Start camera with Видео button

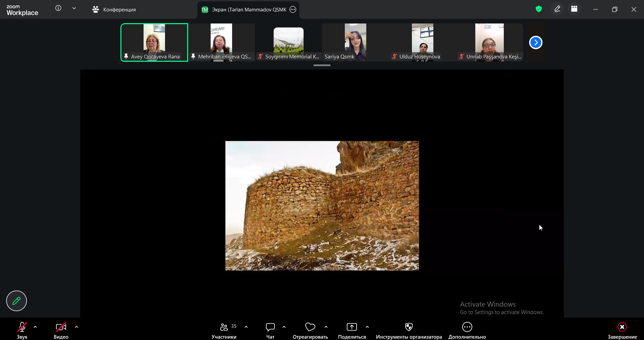click(61, 330)
